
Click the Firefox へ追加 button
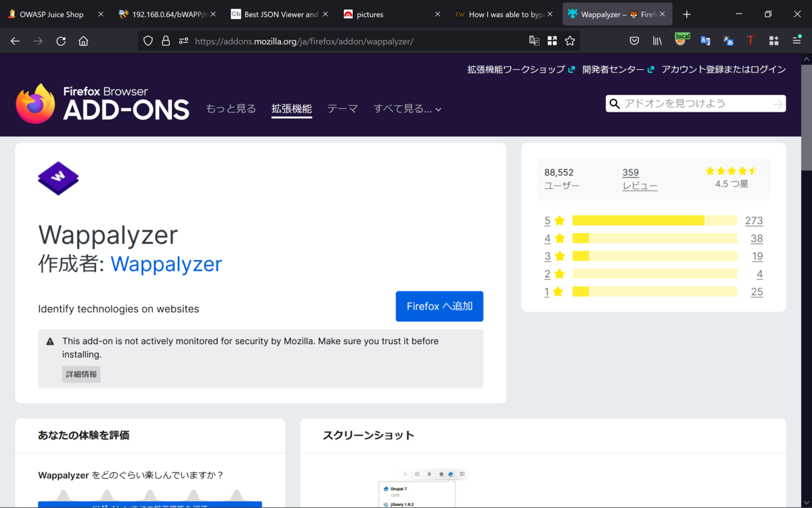point(439,306)
